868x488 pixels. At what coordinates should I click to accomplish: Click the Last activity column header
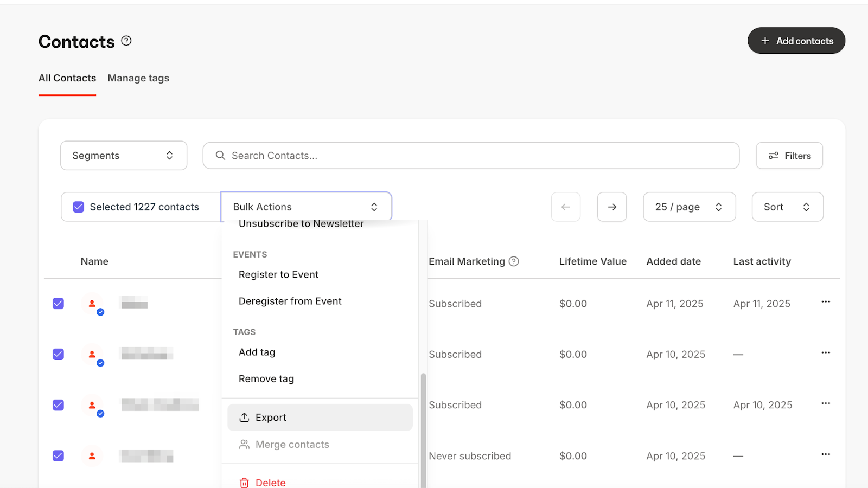[x=762, y=261]
